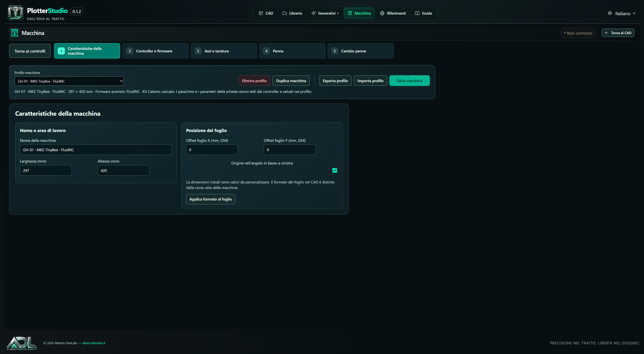Click Elimina profilo button
This screenshot has width=644, height=354.
pyautogui.click(x=254, y=81)
